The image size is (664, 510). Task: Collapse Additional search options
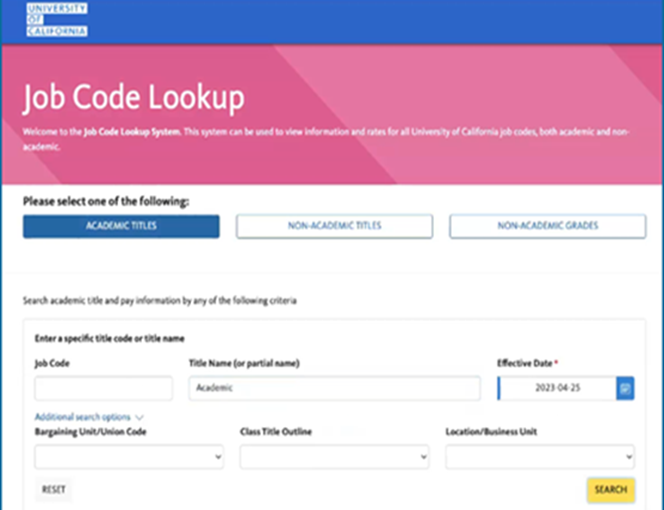[x=89, y=417]
